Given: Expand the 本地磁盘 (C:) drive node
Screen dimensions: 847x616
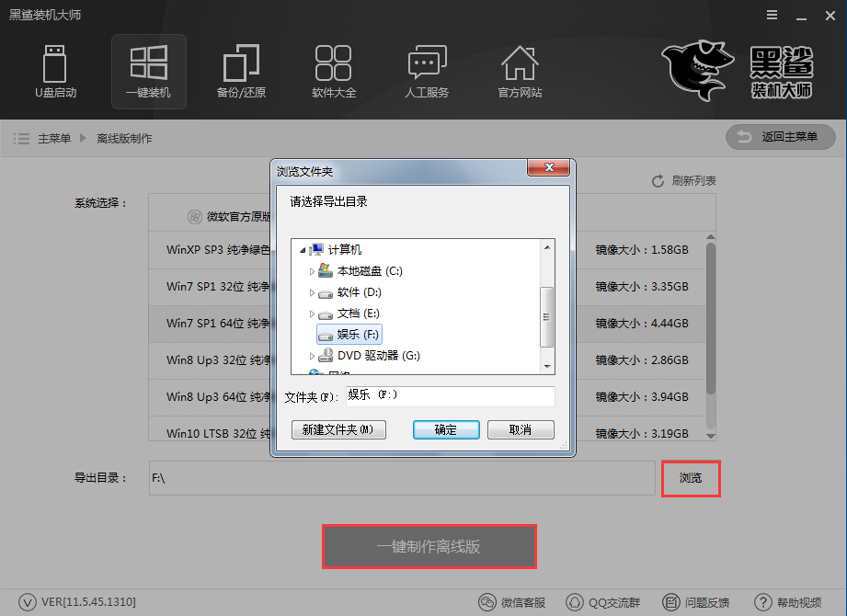Looking at the screenshot, I should click(312, 270).
